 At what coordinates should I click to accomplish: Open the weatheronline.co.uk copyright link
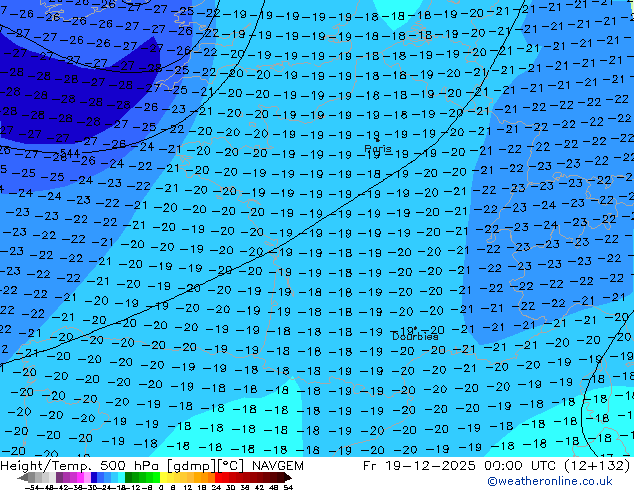pos(550,481)
